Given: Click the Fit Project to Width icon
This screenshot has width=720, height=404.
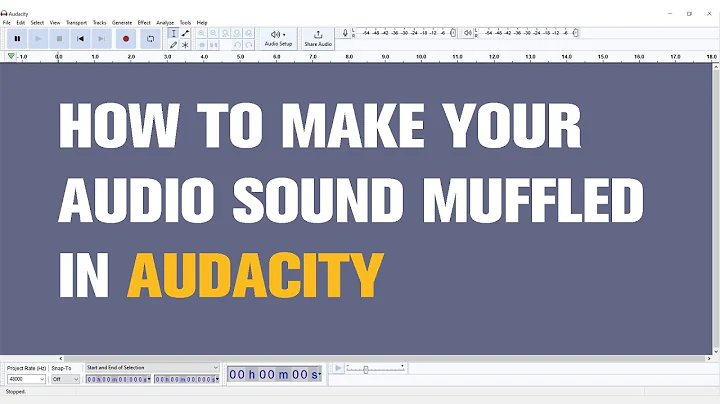Looking at the screenshot, I should [237, 33].
